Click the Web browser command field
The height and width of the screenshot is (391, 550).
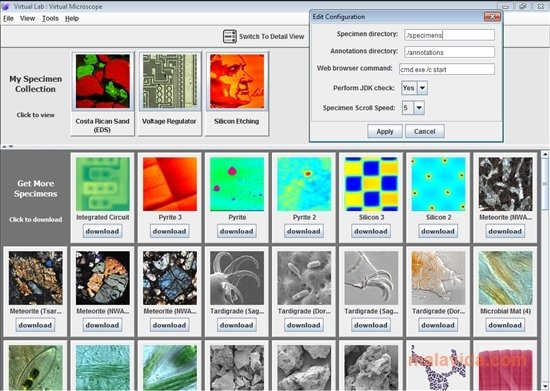(x=447, y=69)
